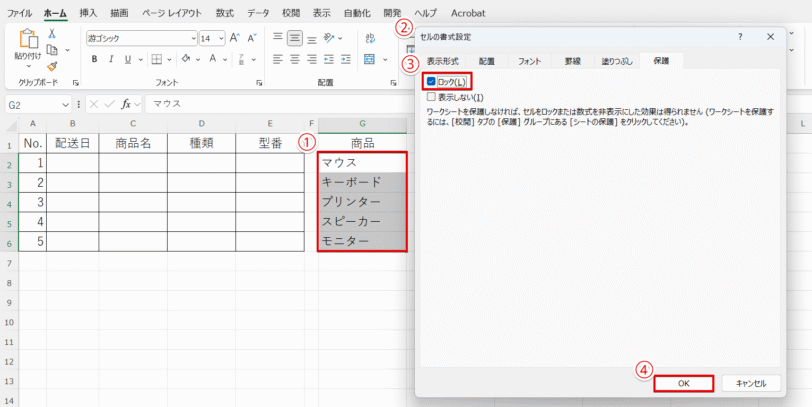The width and height of the screenshot is (812, 407).
Task: Open the font name 游ゴシック dropdown
Action: click(194, 38)
